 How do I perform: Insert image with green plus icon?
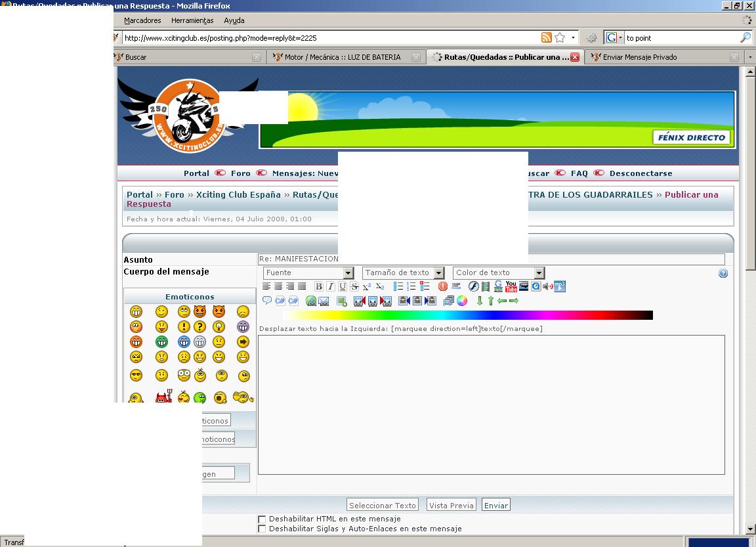click(342, 301)
